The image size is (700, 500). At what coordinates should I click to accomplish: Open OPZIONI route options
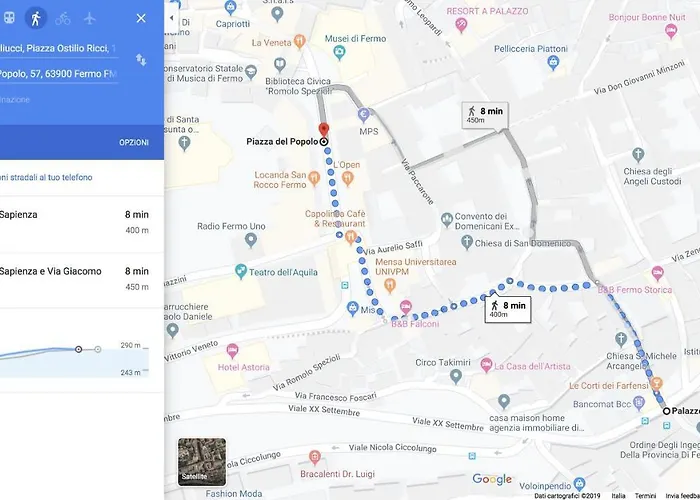click(x=133, y=142)
